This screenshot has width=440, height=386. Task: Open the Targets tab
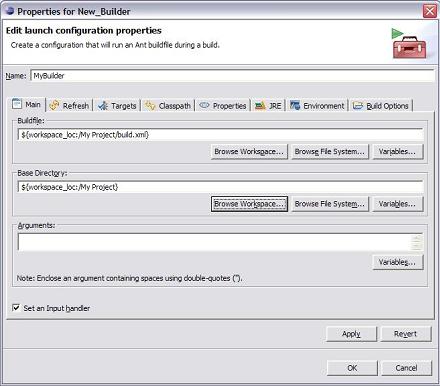[x=117, y=106]
